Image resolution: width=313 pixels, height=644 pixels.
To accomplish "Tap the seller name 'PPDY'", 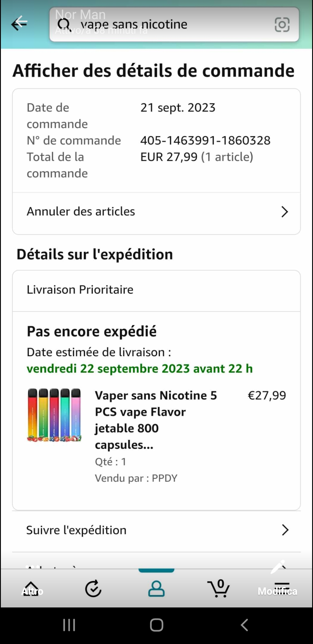I will pos(165,478).
